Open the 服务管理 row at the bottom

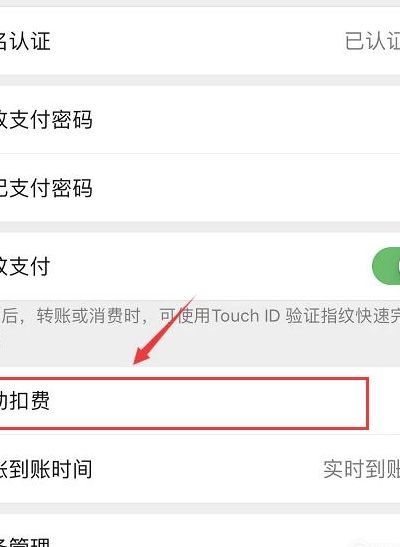[x=200, y=531]
